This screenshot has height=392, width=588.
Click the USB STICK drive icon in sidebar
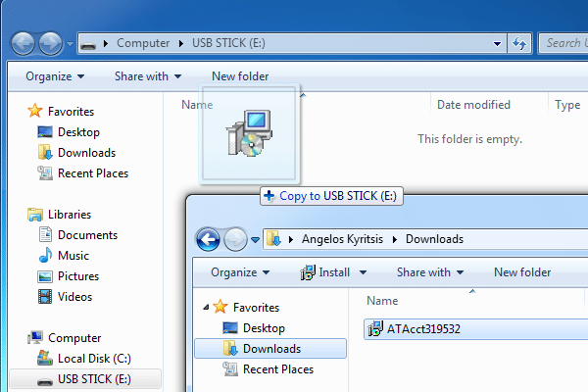point(45,382)
